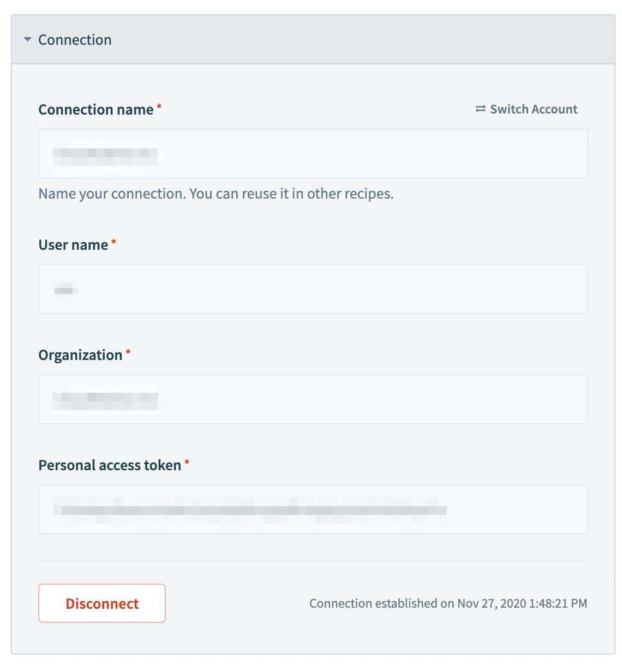This screenshot has height=672, width=622.
Task: Open the Switch Account link text
Action: pyautogui.click(x=534, y=109)
